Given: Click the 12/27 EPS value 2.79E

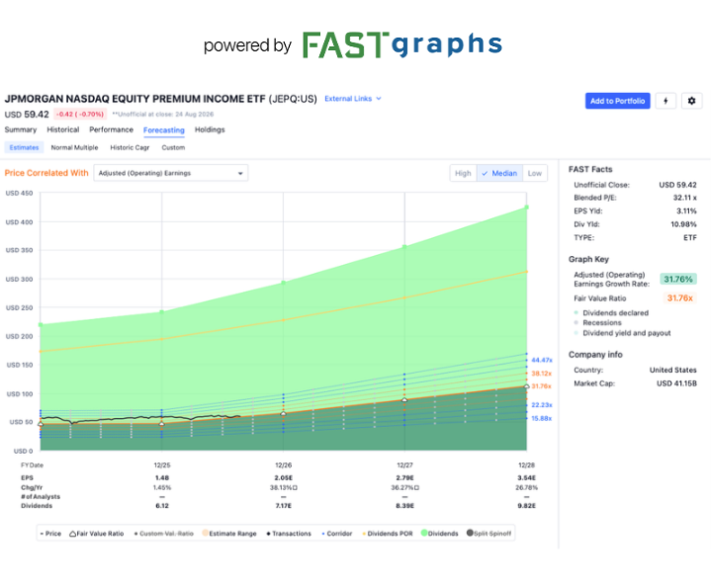Looking at the screenshot, I should click(404, 478).
